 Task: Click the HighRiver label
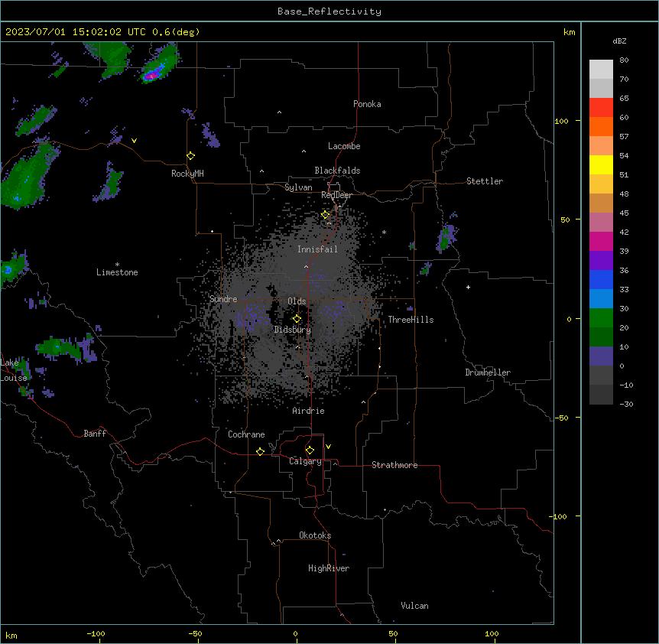(x=329, y=568)
